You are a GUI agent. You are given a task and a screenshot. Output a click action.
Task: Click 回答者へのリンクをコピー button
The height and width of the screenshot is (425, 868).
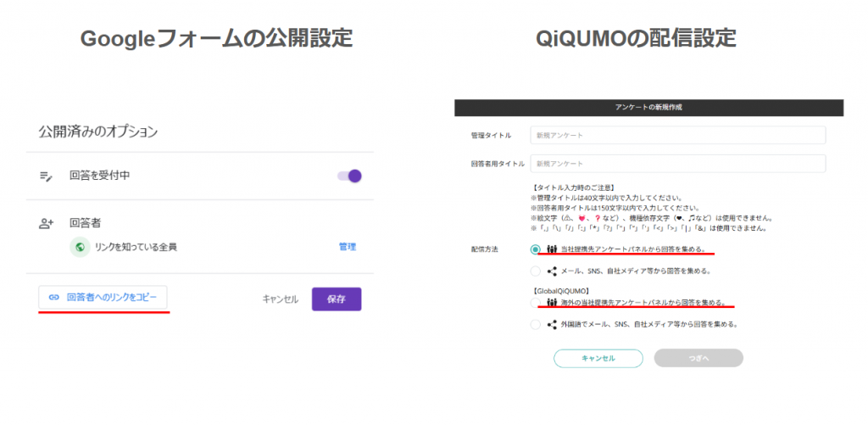click(103, 298)
